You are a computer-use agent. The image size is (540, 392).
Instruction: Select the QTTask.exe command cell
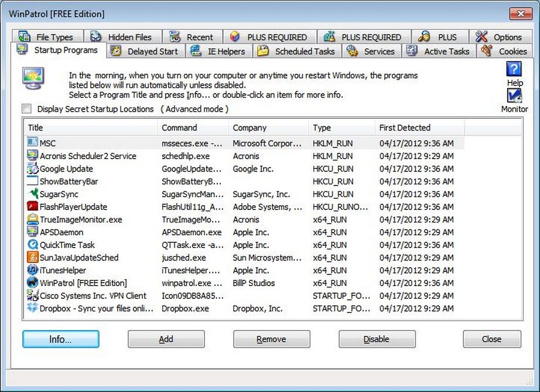(x=193, y=245)
